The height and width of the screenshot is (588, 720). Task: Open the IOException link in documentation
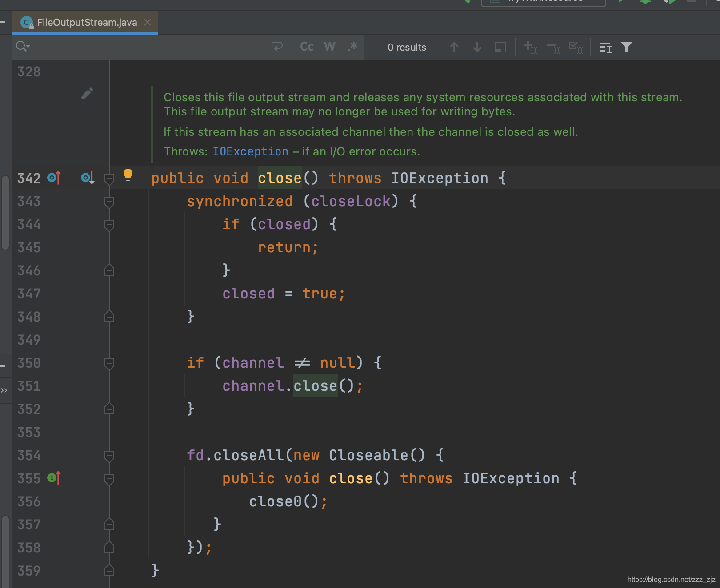click(251, 151)
